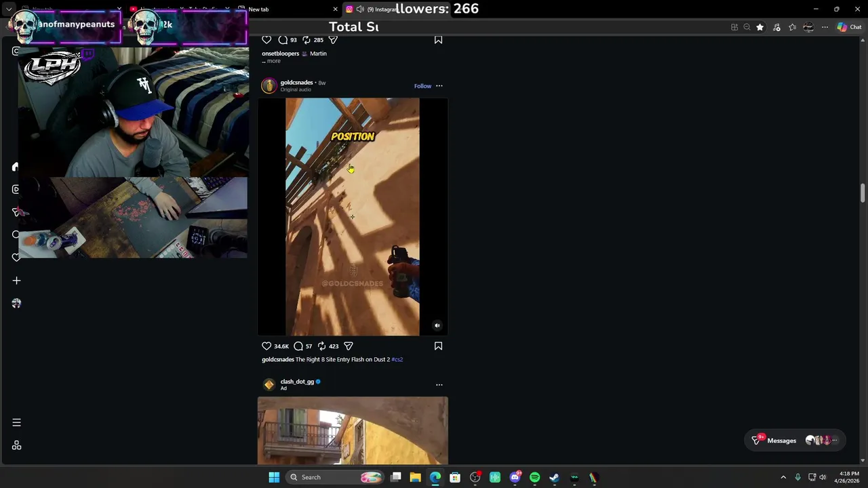Toggle mute on the goldcsnades video
The height and width of the screenshot is (488, 868).
pyautogui.click(x=437, y=326)
